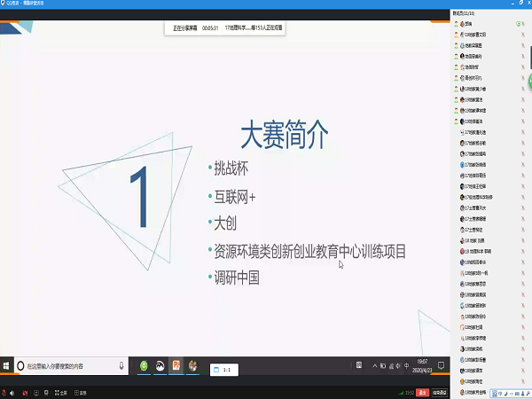The height and width of the screenshot is (399, 532).
Task: Open the black round taskbar app icon
Action: click(x=160, y=365)
